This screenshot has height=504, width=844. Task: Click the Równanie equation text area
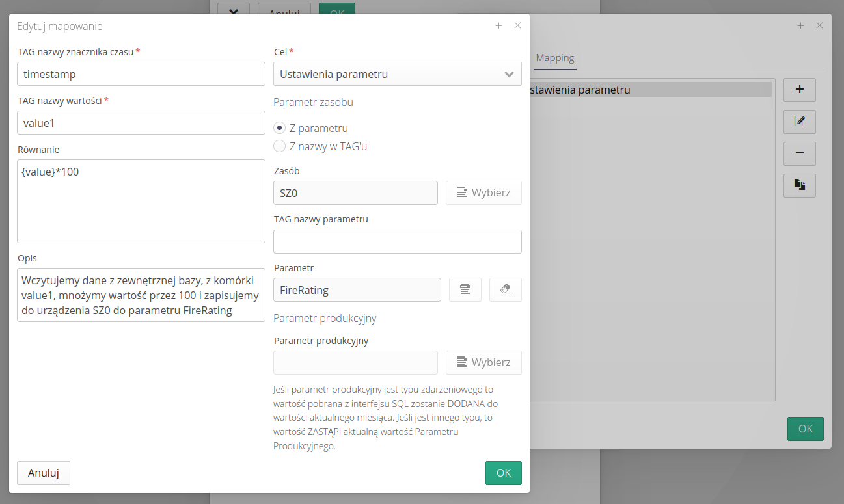click(141, 201)
